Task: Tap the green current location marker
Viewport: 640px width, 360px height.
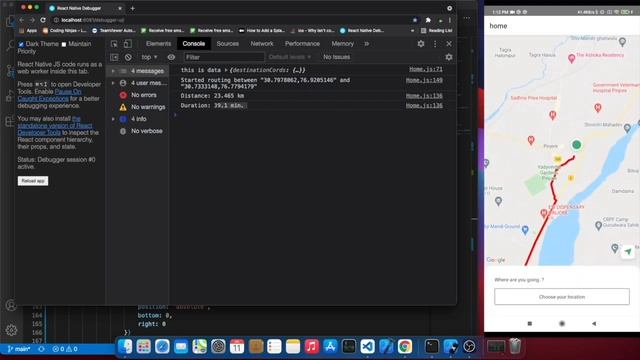Action: [x=576, y=144]
